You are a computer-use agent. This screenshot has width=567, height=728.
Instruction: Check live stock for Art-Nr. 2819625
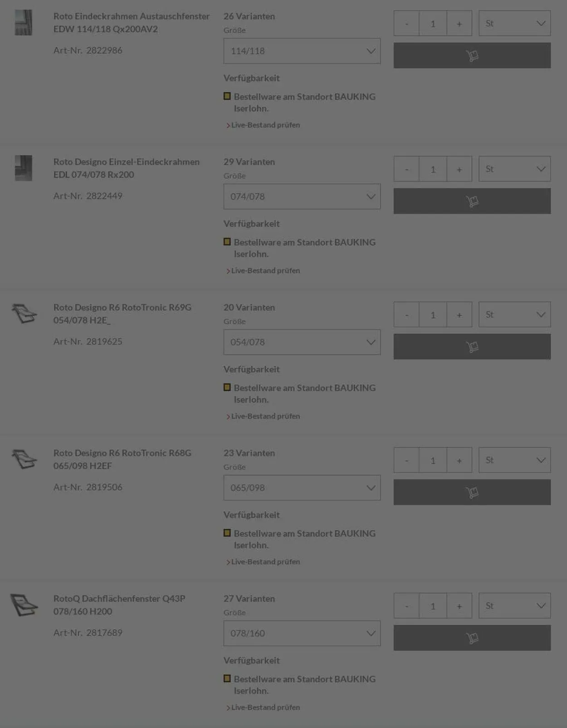(x=265, y=416)
